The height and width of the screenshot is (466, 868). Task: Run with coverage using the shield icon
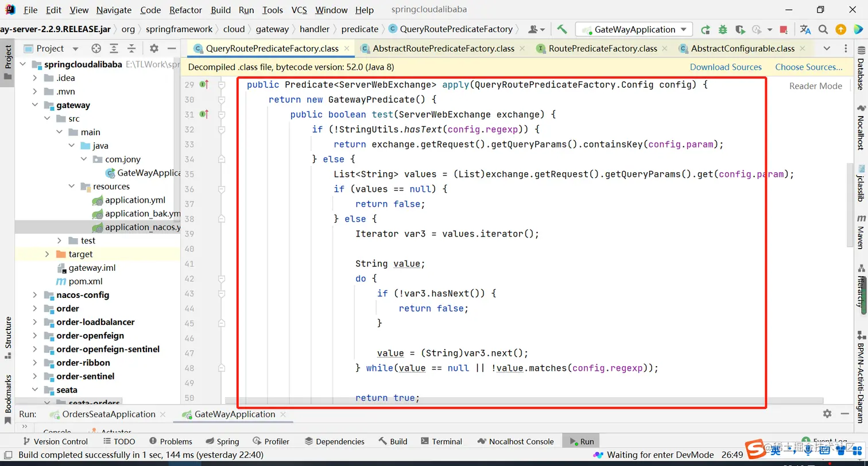pyautogui.click(x=740, y=29)
